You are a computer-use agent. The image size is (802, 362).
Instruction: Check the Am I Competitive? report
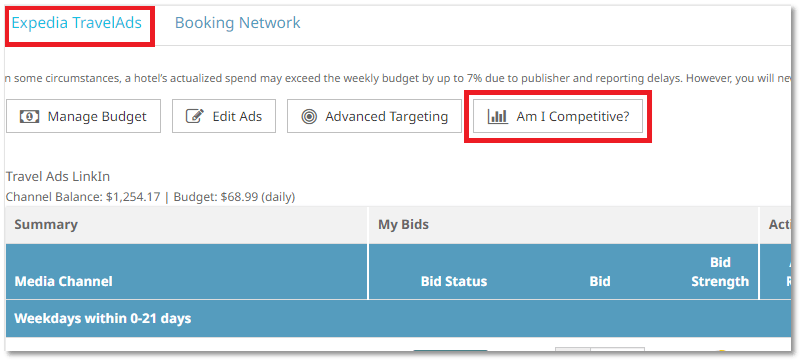[x=558, y=117]
